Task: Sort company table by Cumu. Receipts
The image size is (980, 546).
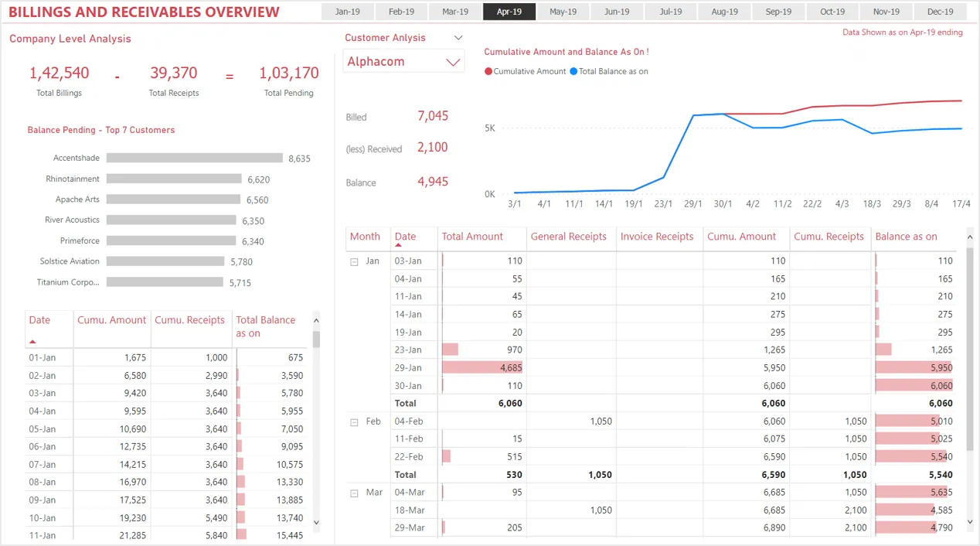Action: coord(189,320)
